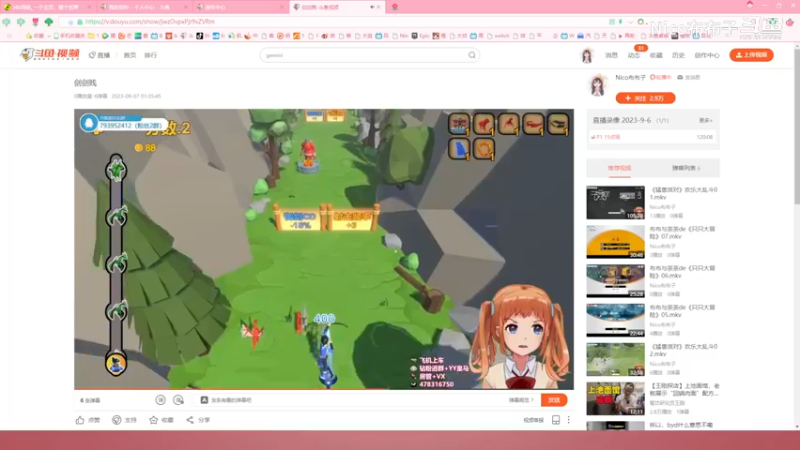The image size is (800, 450).
Task: Mute audio on the active tab
Action: 372,7
